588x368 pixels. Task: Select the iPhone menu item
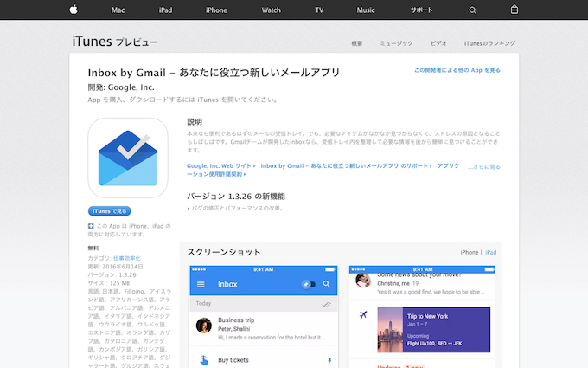coord(216,10)
